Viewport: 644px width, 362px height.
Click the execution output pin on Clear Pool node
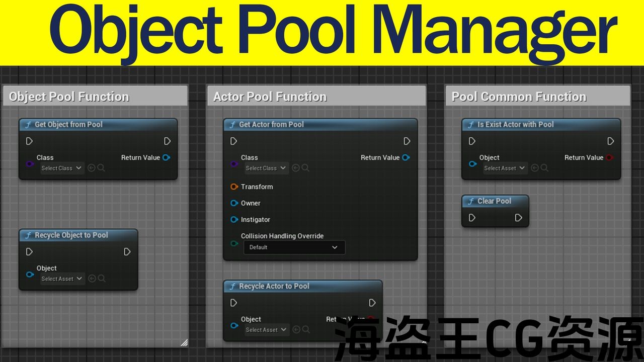pos(518,218)
